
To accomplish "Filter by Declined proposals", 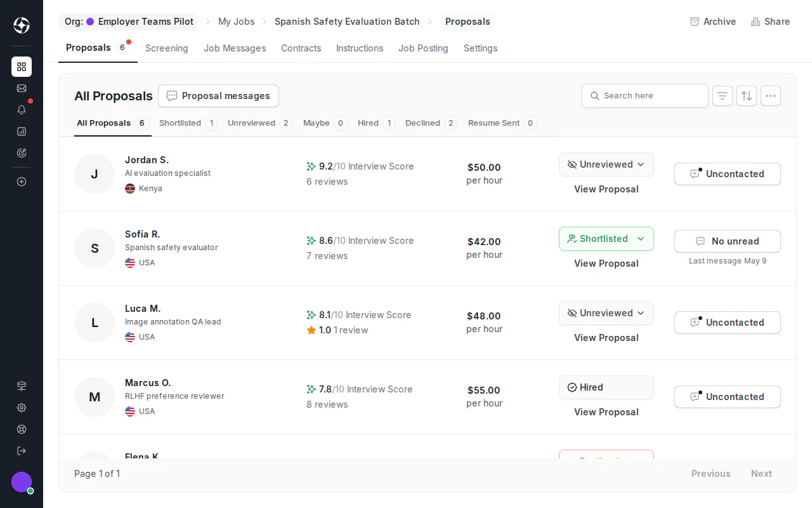I will coord(431,123).
